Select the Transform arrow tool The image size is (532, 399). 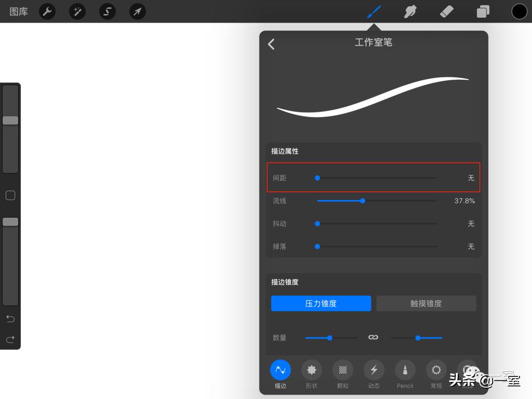137,11
